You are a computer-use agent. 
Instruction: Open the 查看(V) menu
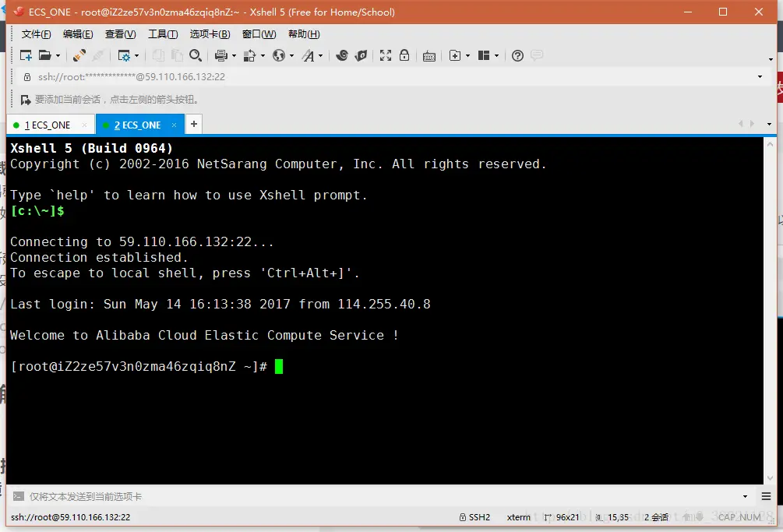120,34
